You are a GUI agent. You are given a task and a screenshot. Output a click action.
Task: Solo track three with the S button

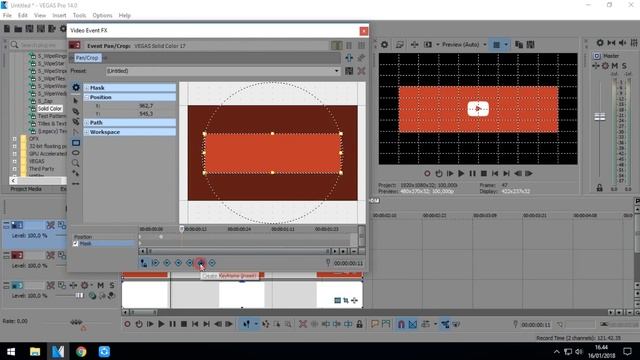(x=111, y=285)
